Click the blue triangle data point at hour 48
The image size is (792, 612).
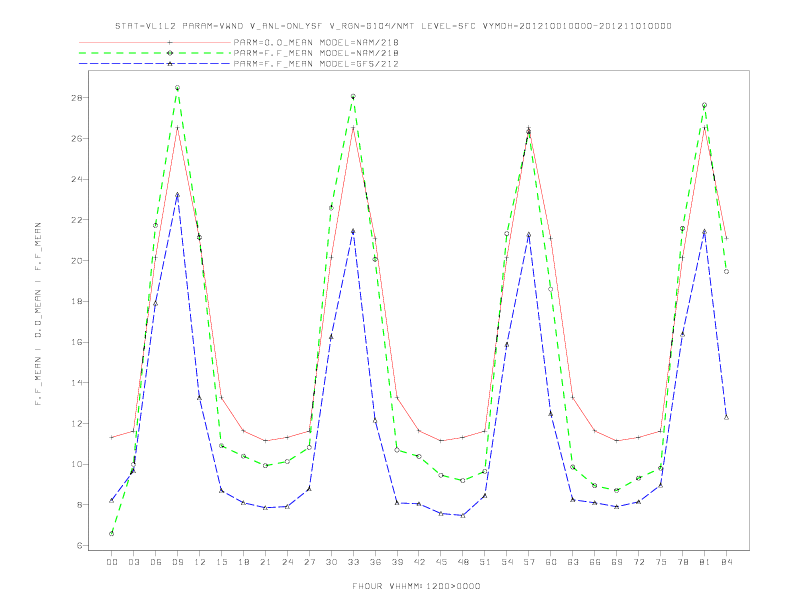463,516
